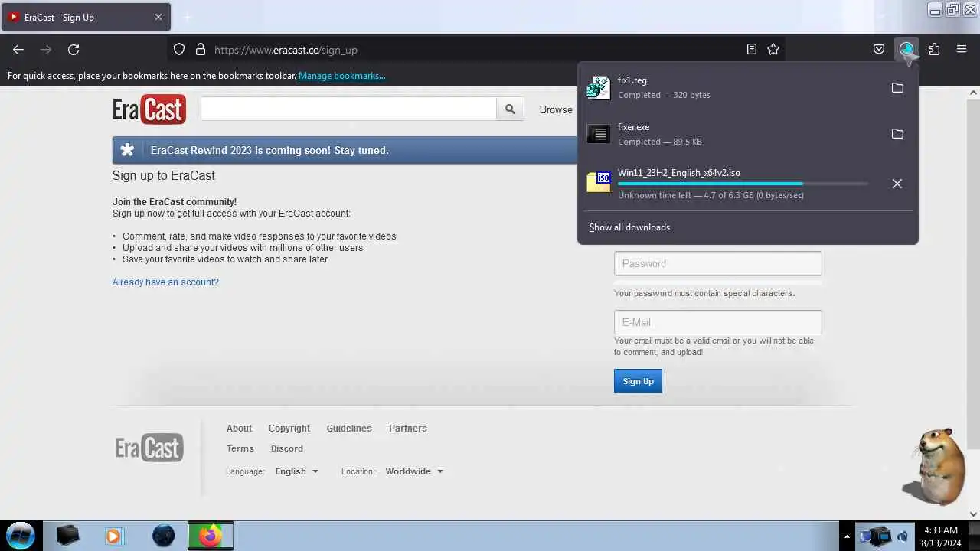
Task: Show fix1.reg in its folder
Action: pyautogui.click(x=897, y=88)
